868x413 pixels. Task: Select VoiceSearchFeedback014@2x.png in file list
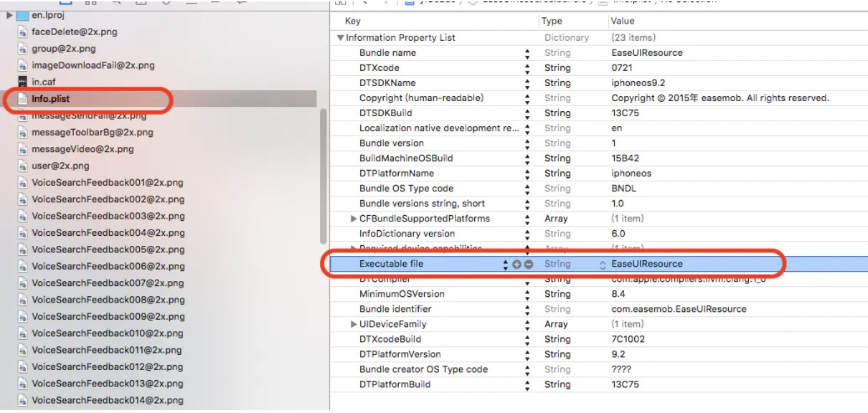click(108, 400)
